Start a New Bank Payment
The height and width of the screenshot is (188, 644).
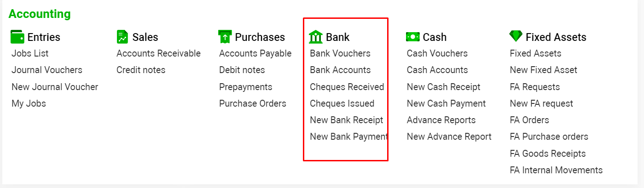(x=348, y=137)
